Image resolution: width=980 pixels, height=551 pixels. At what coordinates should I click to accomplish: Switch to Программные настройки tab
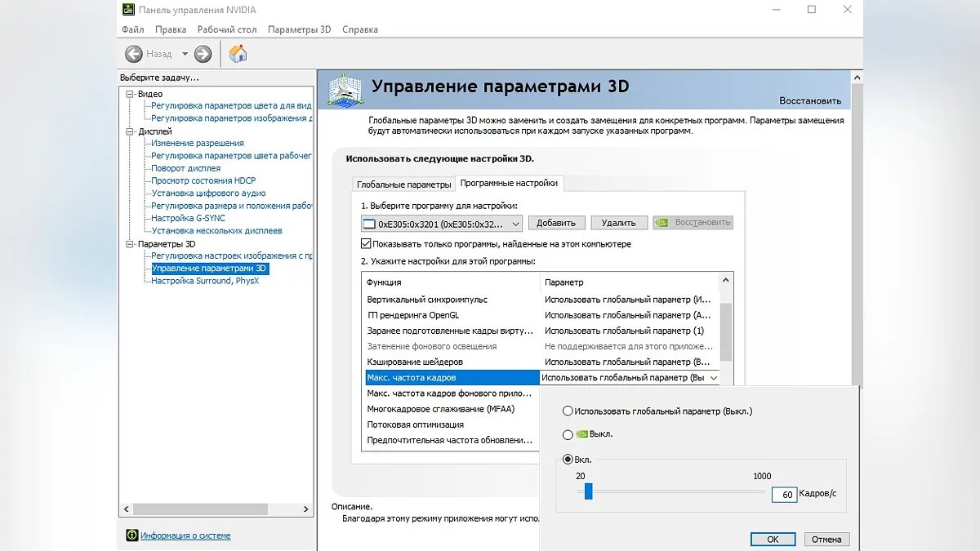pyautogui.click(x=509, y=183)
